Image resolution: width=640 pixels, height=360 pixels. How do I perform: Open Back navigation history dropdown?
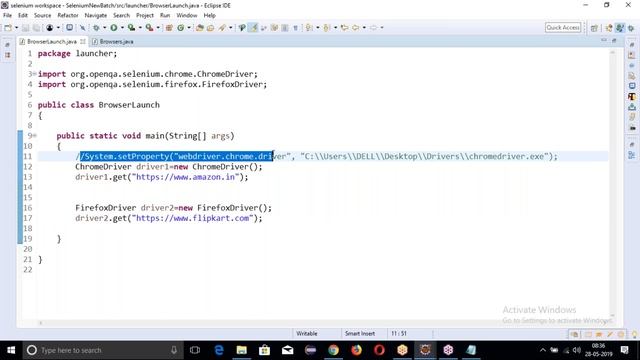[x=364, y=28]
